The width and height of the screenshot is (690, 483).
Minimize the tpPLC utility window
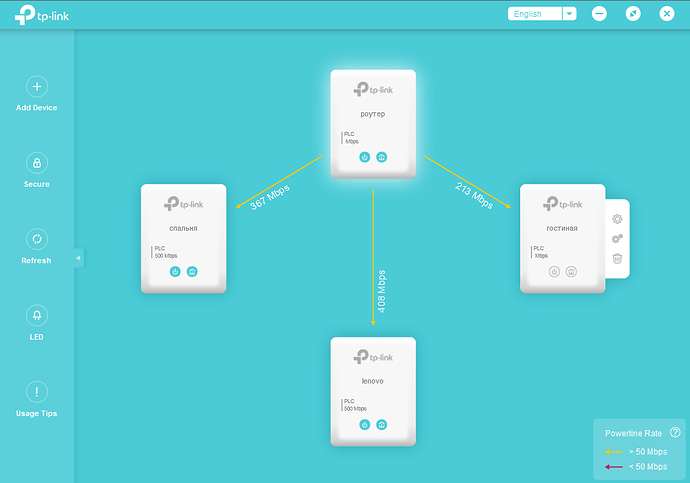(599, 14)
